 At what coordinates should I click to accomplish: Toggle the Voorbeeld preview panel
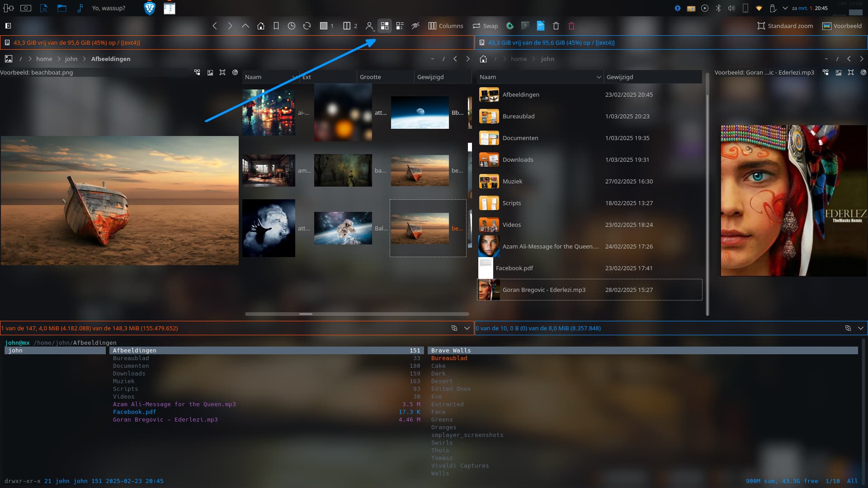click(842, 26)
